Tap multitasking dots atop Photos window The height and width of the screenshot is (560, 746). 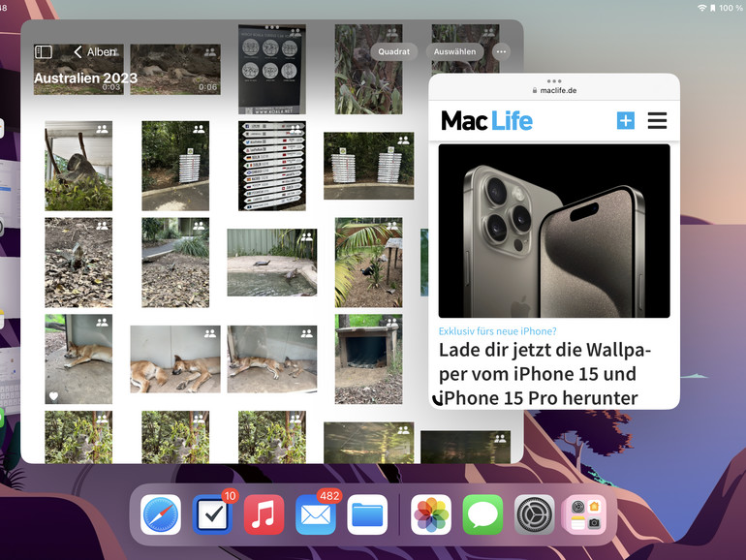[x=272, y=27]
